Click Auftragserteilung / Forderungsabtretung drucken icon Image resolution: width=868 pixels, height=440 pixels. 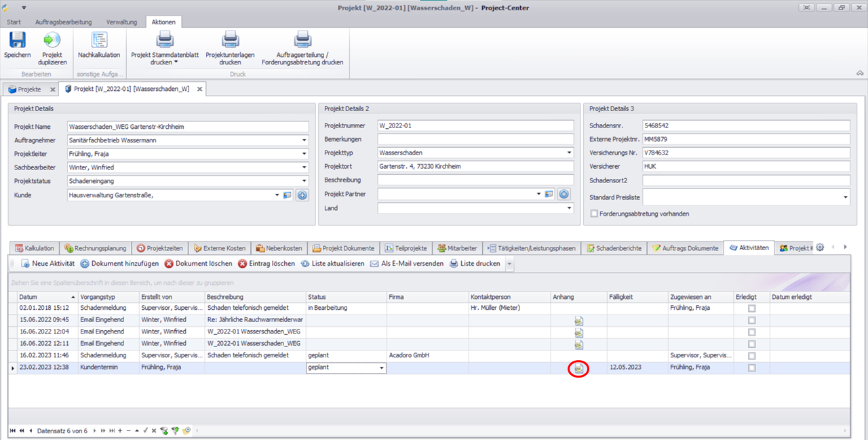[302, 40]
